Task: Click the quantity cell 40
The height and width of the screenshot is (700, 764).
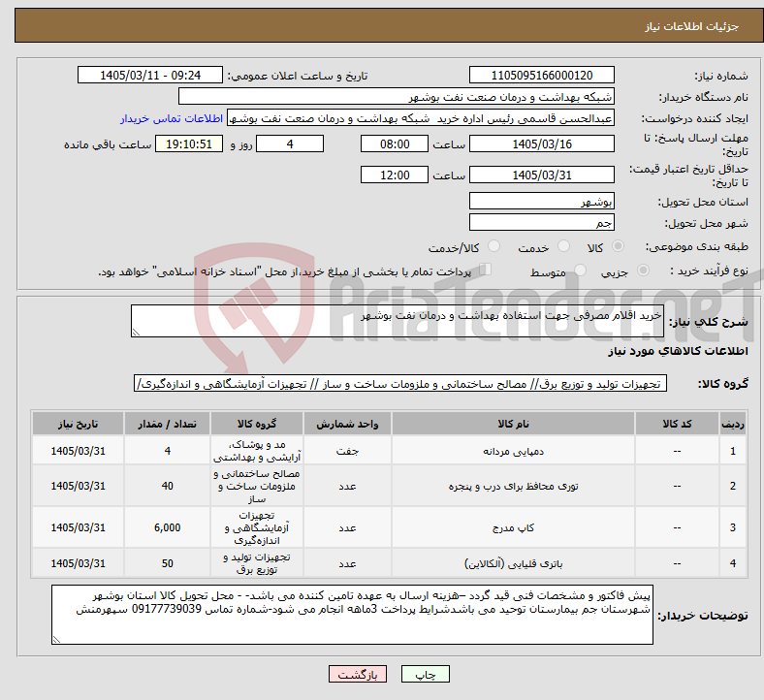Action: pos(167,486)
